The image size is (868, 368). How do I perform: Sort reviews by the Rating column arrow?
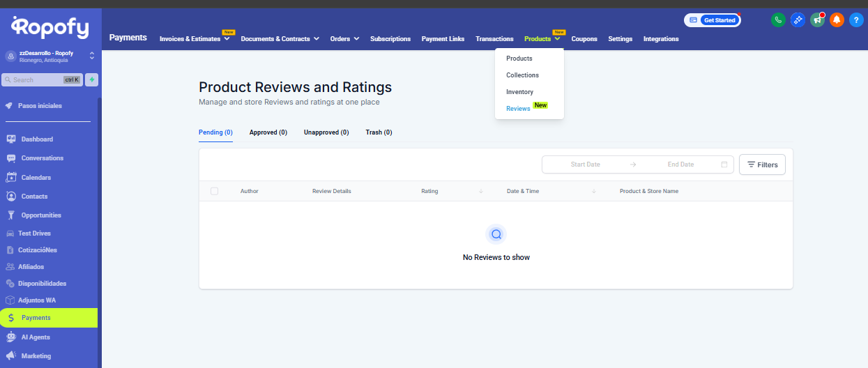(x=481, y=191)
